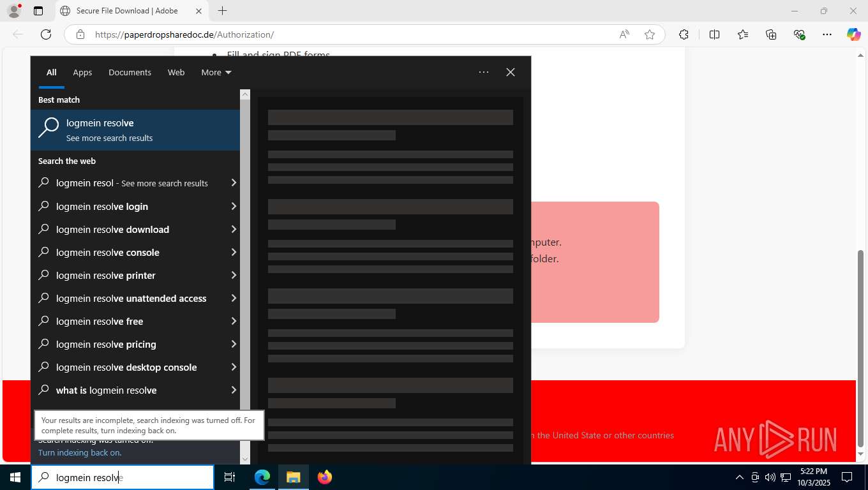The height and width of the screenshot is (490, 868).
Task: Open the network status tray icon
Action: pyautogui.click(x=786, y=477)
